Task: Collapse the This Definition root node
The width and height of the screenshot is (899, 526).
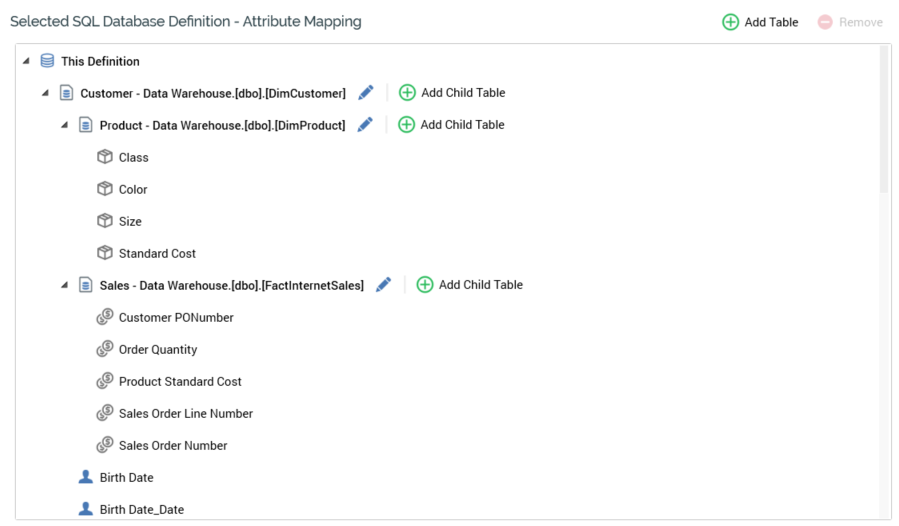Action: [x=26, y=61]
